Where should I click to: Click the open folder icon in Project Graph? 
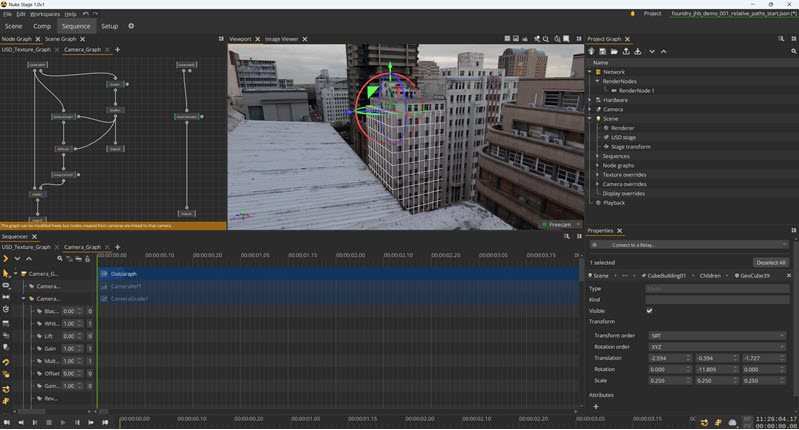pyautogui.click(x=614, y=51)
